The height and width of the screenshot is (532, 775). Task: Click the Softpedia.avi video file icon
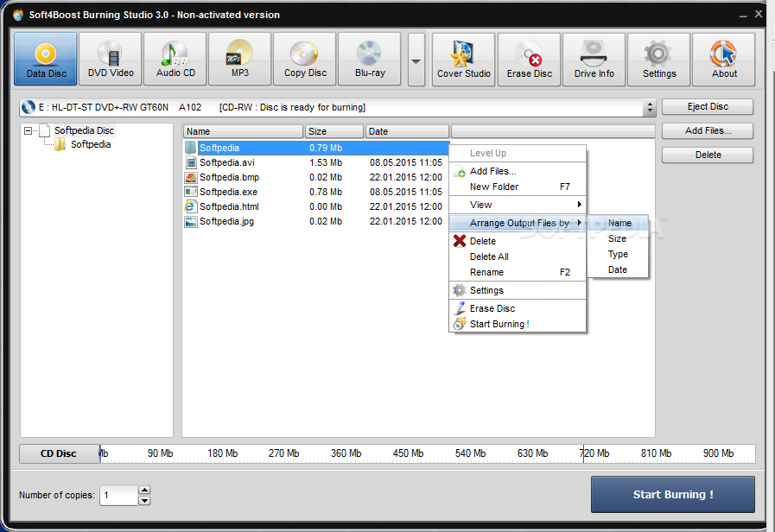click(x=191, y=162)
